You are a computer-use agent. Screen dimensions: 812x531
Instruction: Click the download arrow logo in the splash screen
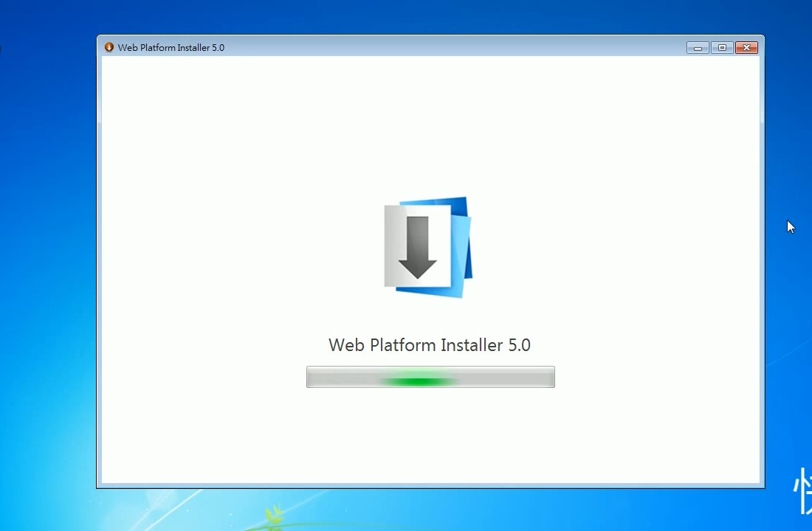click(x=428, y=247)
